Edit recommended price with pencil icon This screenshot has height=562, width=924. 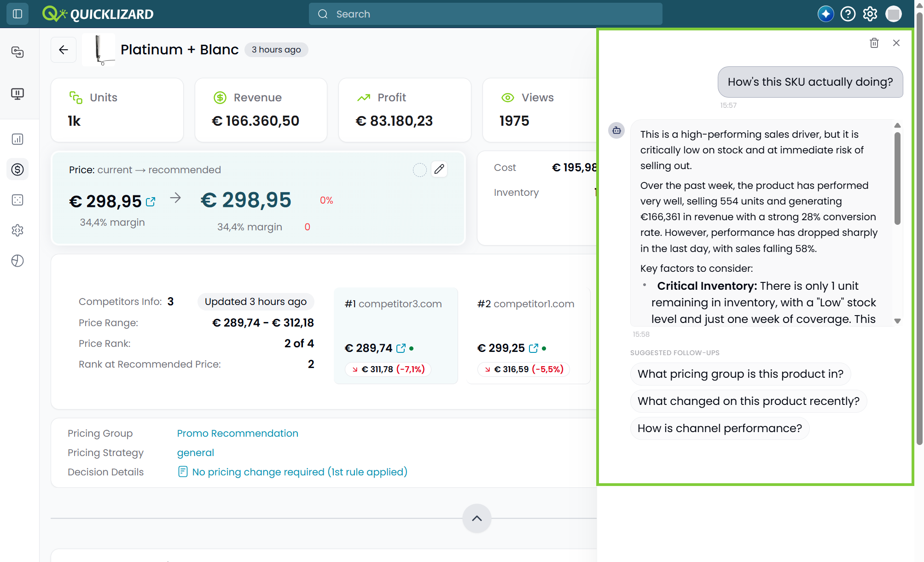point(439,170)
